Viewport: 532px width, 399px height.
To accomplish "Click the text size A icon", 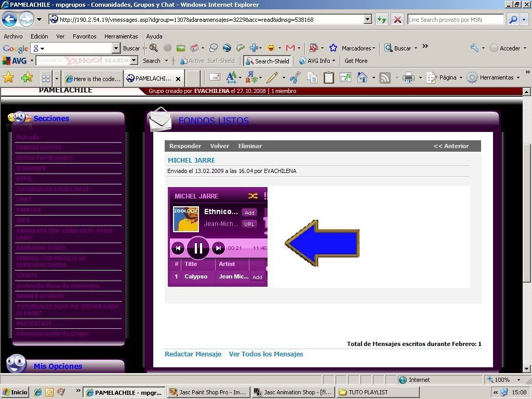I will (x=231, y=77).
